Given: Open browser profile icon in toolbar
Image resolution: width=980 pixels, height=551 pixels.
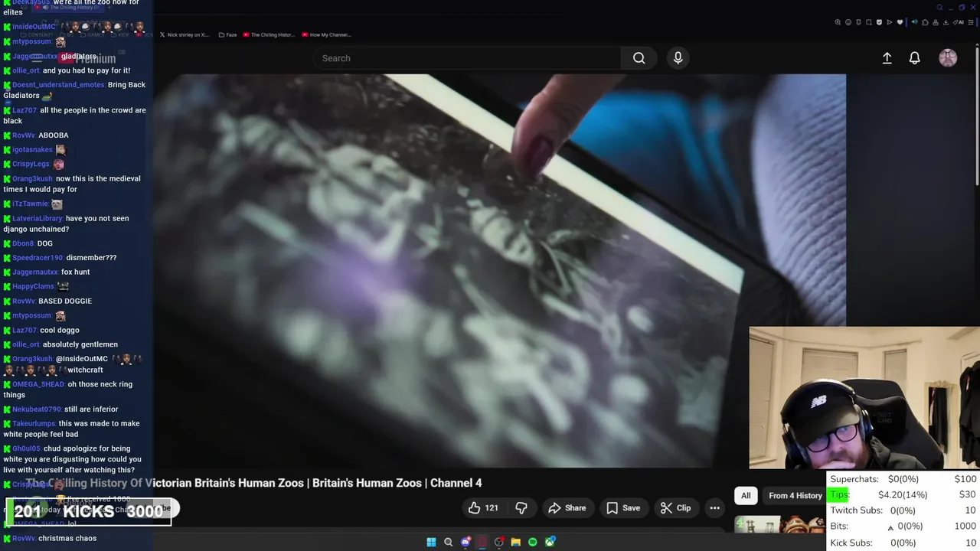Looking at the screenshot, I should pos(936,22).
